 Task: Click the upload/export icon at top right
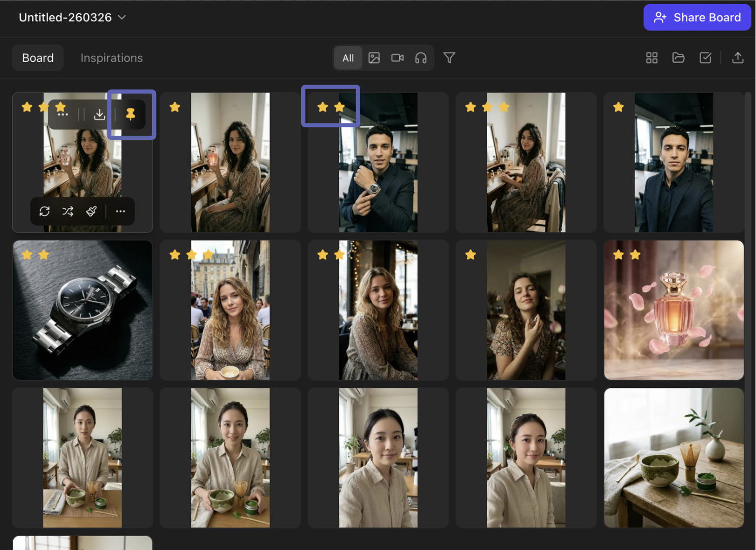coord(737,58)
